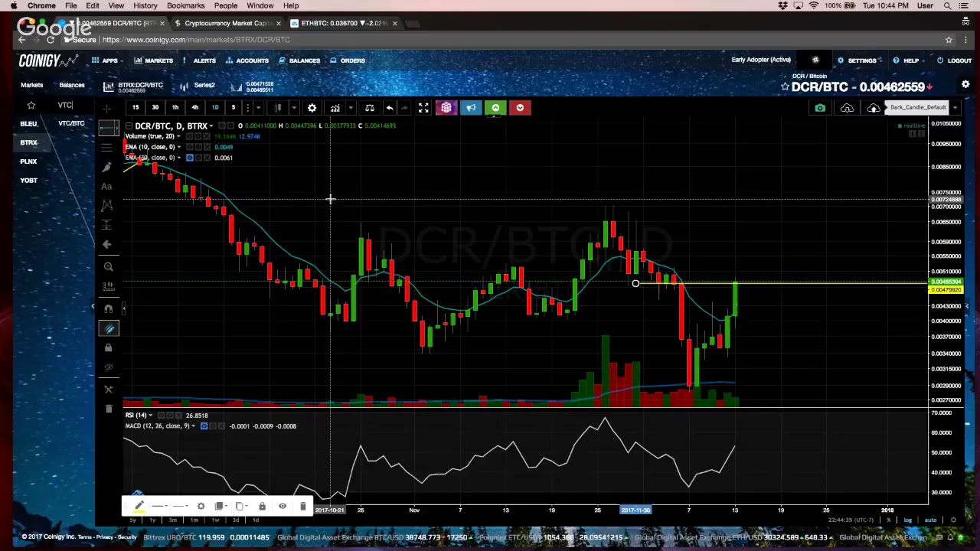980x551 pixels.
Task: Select the back arrow tool in sidebar
Action: (107, 244)
